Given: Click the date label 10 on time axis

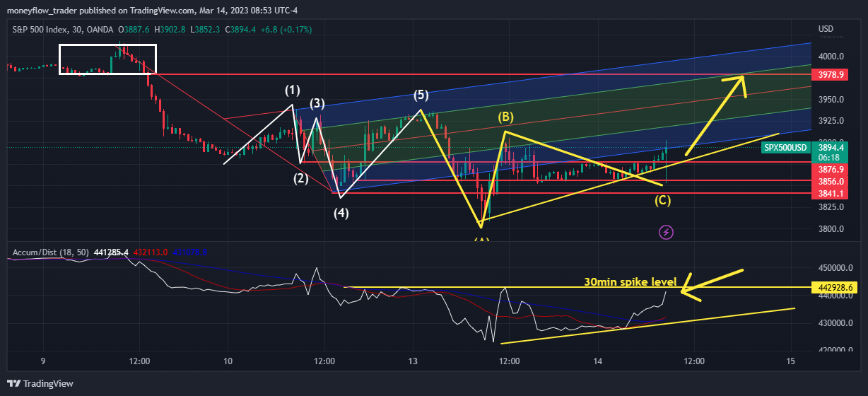Looking at the screenshot, I should 228,361.
